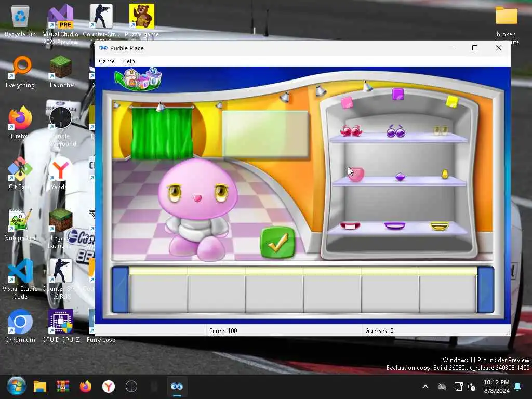
Task: Open the Puzzle game desktop shortcut
Action: (x=141, y=21)
